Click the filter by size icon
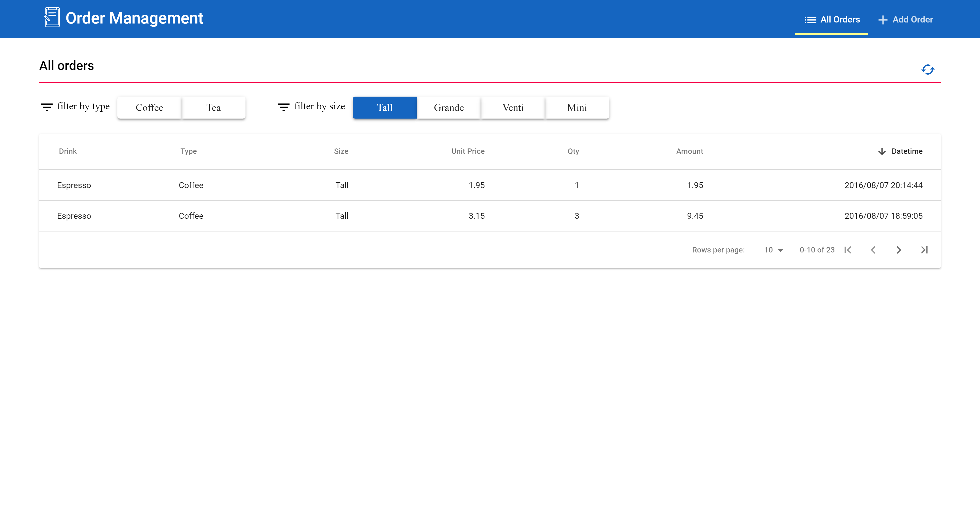The height and width of the screenshot is (508, 980). tap(284, 107)
